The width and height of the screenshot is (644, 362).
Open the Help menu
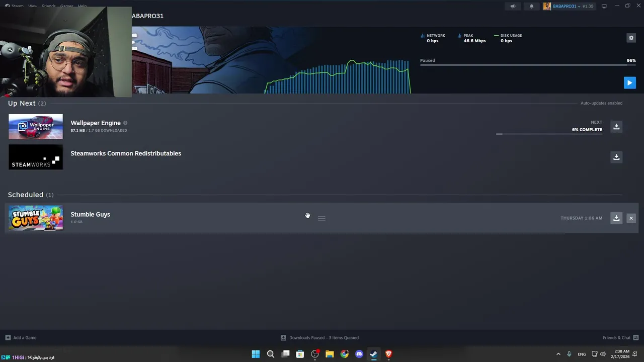[82, 6]
